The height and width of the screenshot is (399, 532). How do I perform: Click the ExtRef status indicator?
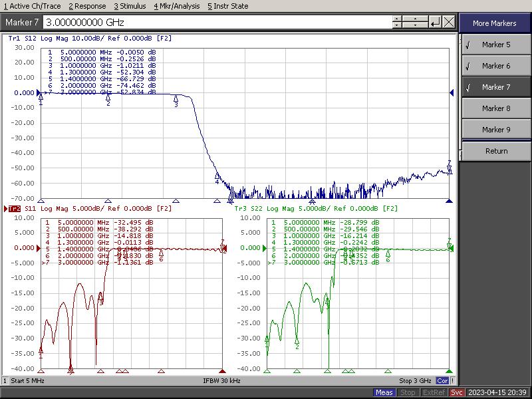coord(432,392)
